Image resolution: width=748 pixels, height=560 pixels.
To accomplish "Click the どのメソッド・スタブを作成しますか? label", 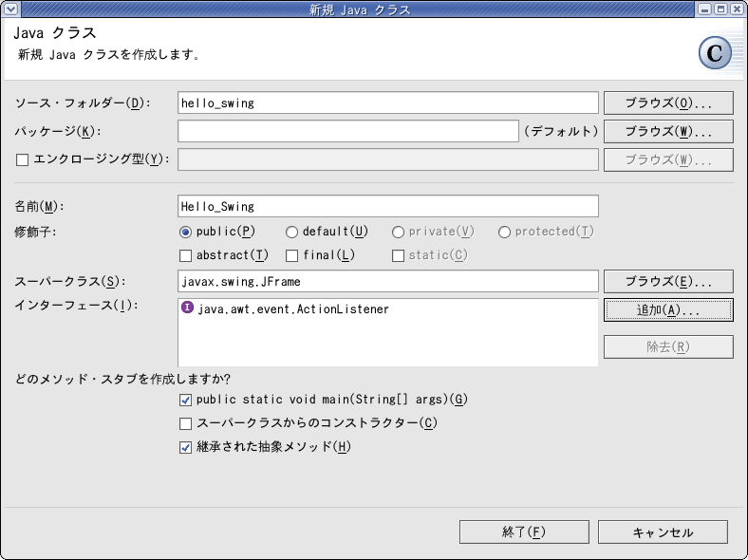I will pyautogui.click(x=122, y=380).
